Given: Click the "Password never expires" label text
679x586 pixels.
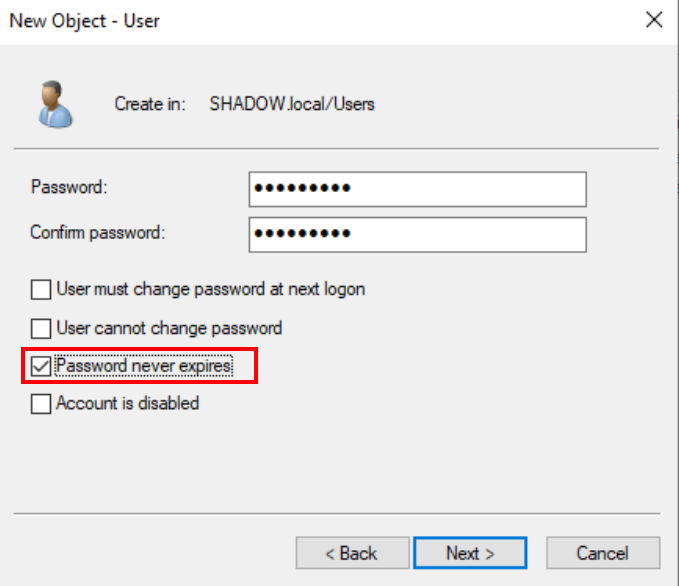Looking at the screenshot, I should click(x=144, y=367).
